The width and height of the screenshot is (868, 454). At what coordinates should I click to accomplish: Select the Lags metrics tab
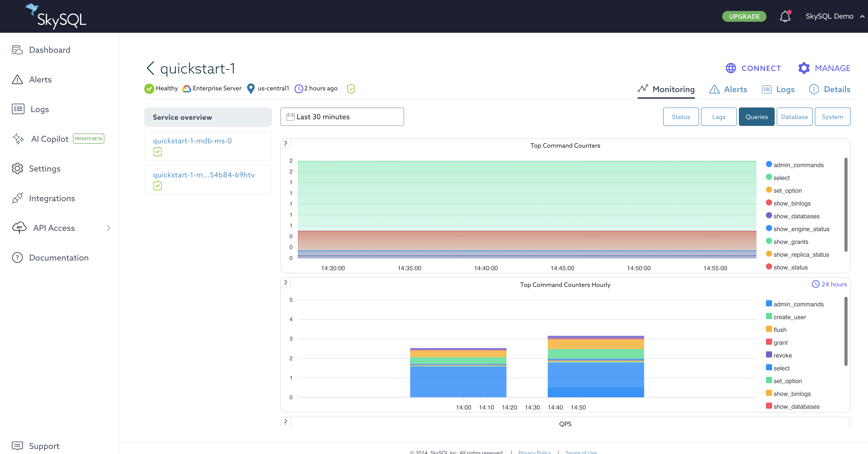pos(718,117)
